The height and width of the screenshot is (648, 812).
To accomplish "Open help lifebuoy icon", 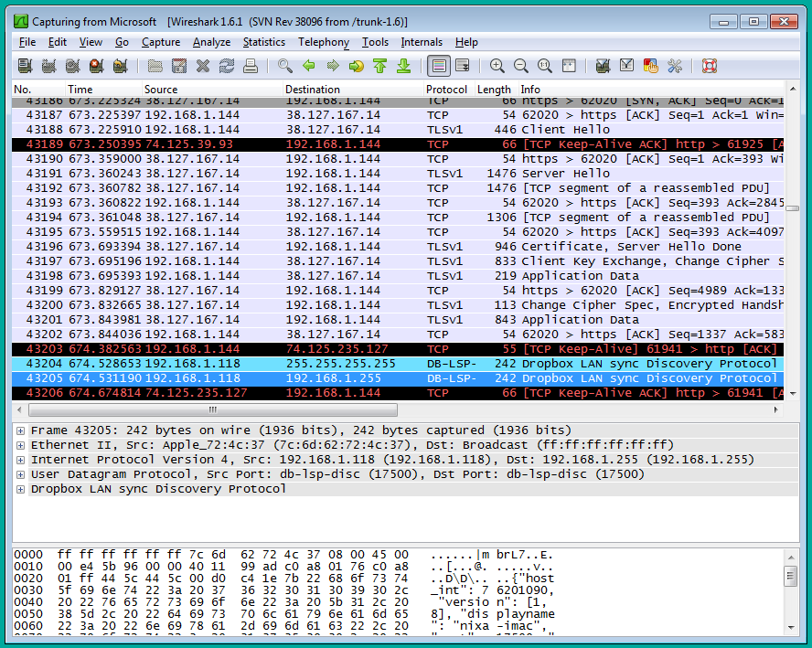I will (709, 66).
